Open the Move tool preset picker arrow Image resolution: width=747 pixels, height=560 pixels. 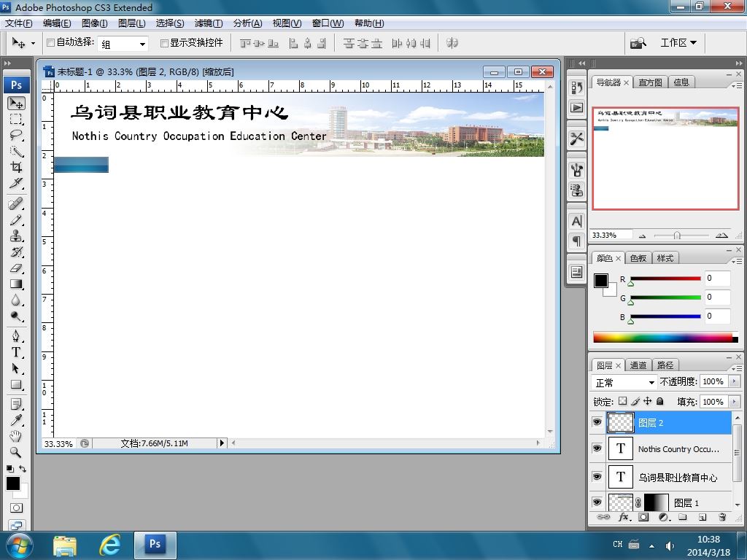point(33,43)
